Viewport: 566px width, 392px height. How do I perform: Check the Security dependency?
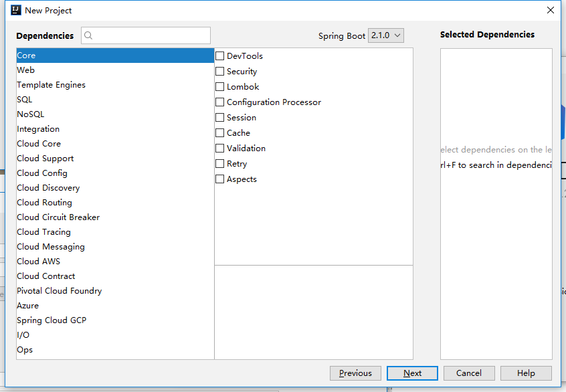coord(219,72)
